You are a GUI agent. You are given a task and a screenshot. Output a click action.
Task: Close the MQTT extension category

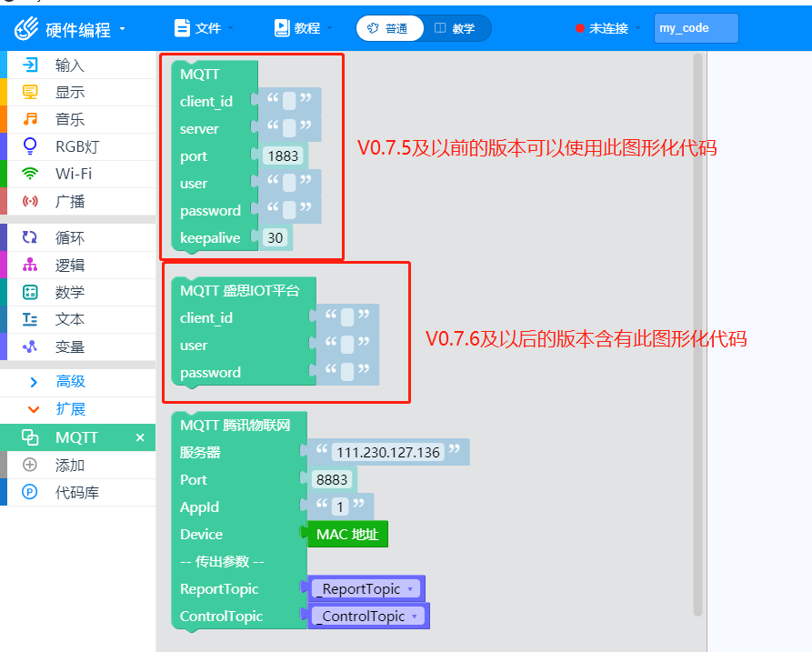click(x=140, y=437)
